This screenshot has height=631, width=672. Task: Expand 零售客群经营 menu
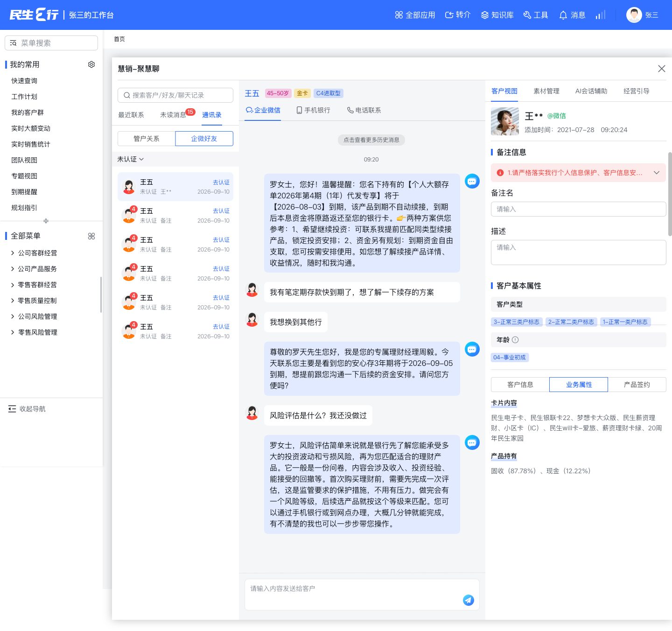coord(34,285)
